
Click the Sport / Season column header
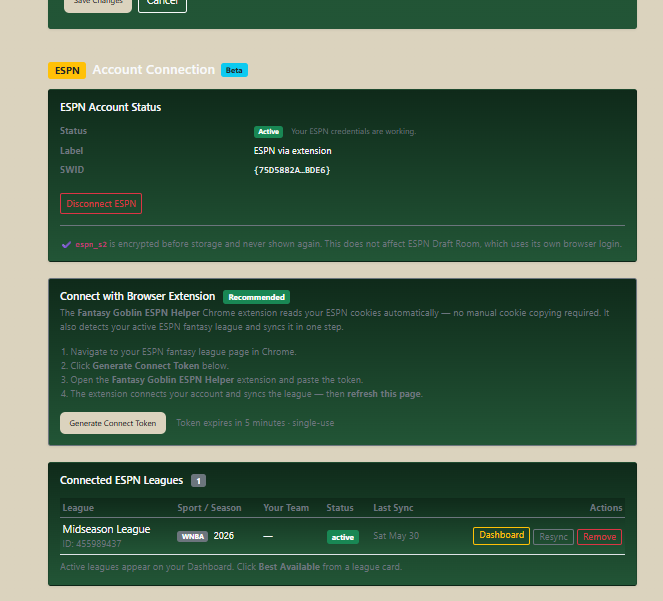(209, 508)
